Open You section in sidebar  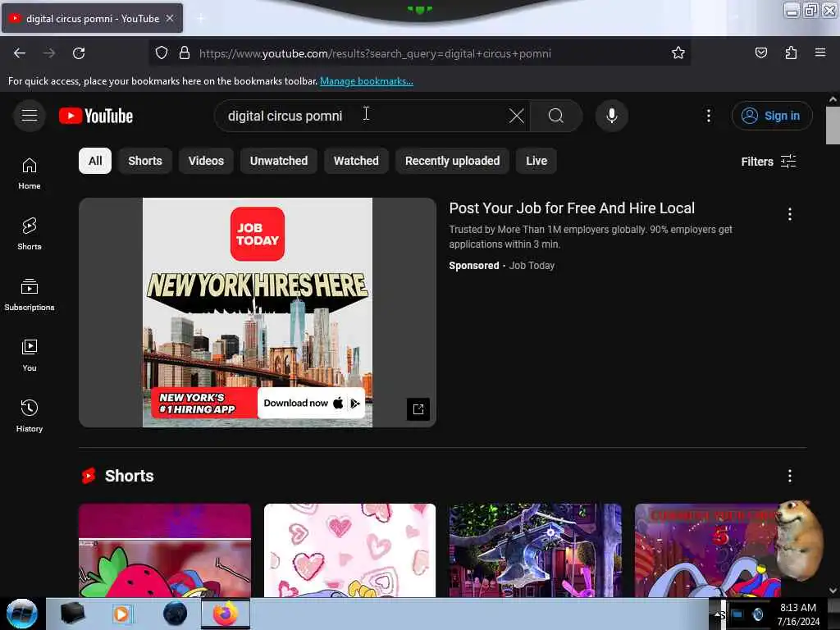pyautogui.click(x=30, y=356)
